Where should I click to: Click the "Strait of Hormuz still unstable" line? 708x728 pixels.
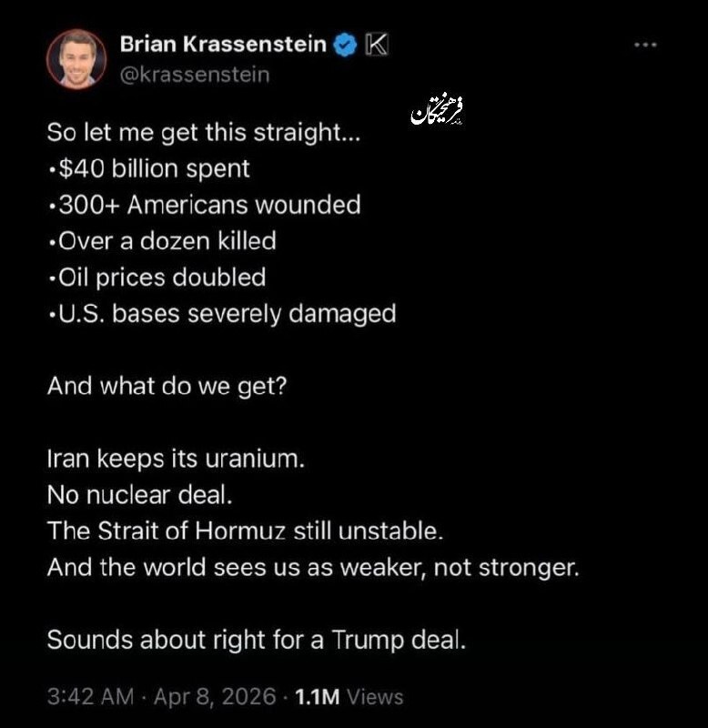click(x=245, y=531)
